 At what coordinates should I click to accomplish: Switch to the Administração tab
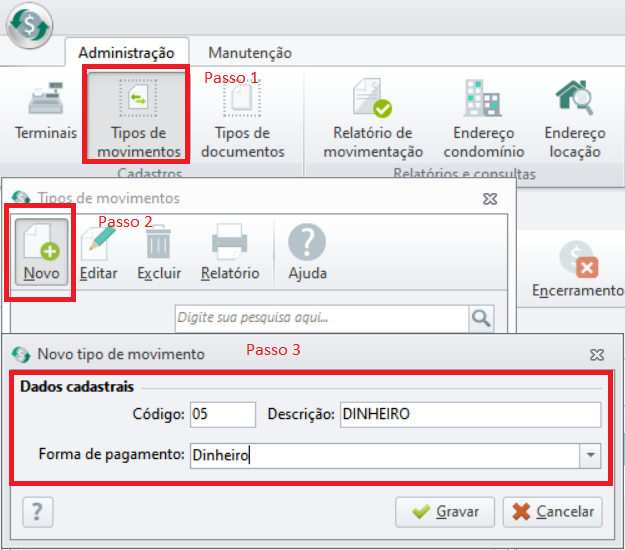tap(126, 53)
